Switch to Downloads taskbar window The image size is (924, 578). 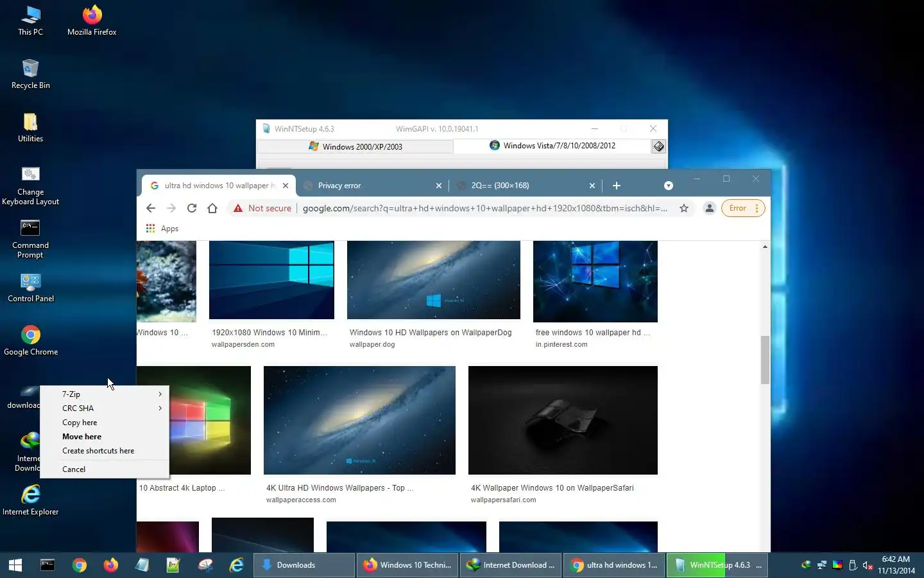click(304, 565)
